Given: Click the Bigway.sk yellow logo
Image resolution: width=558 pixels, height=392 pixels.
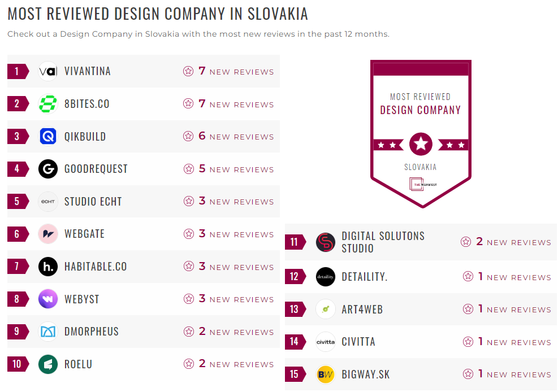Looking at the screenshot, I should click(325, 374).
